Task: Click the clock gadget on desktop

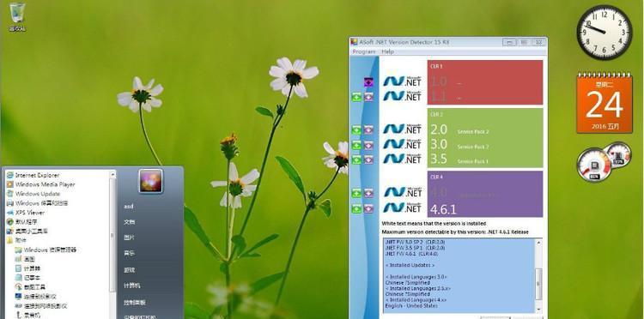Action: [x=605, y=33]
